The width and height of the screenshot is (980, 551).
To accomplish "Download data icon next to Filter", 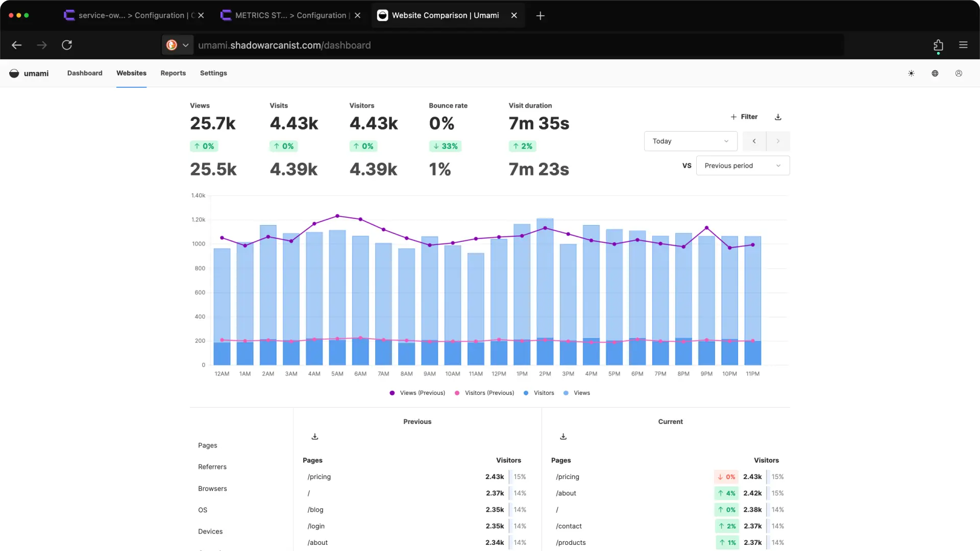I will (x=778, y=117).
